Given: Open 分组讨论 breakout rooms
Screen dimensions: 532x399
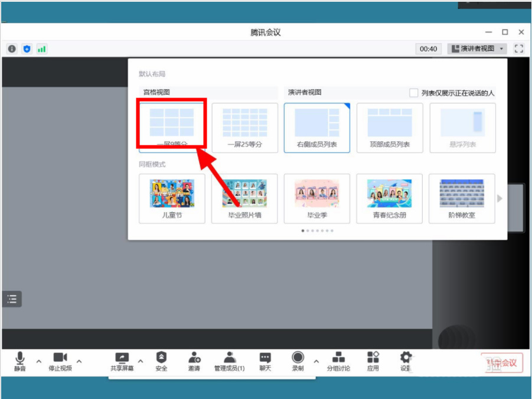Looking at the screenshot, I should pyautogui.click(x=339, y=361).
